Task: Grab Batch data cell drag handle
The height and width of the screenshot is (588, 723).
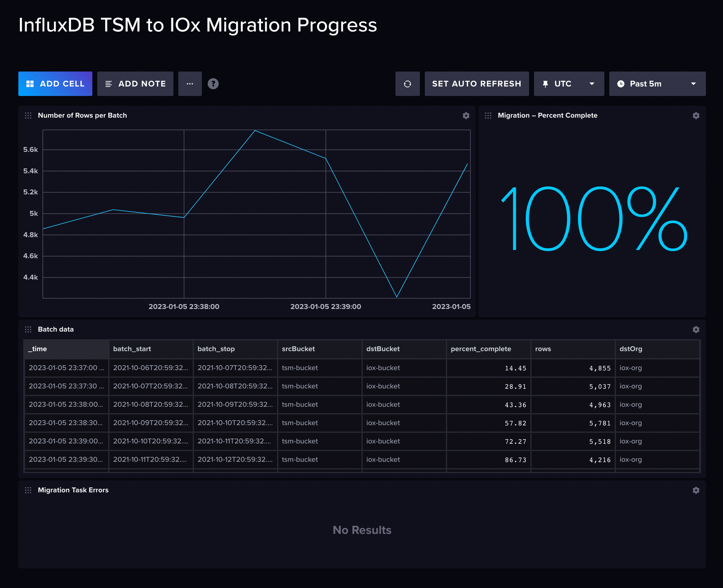Action: click(28, 329)
